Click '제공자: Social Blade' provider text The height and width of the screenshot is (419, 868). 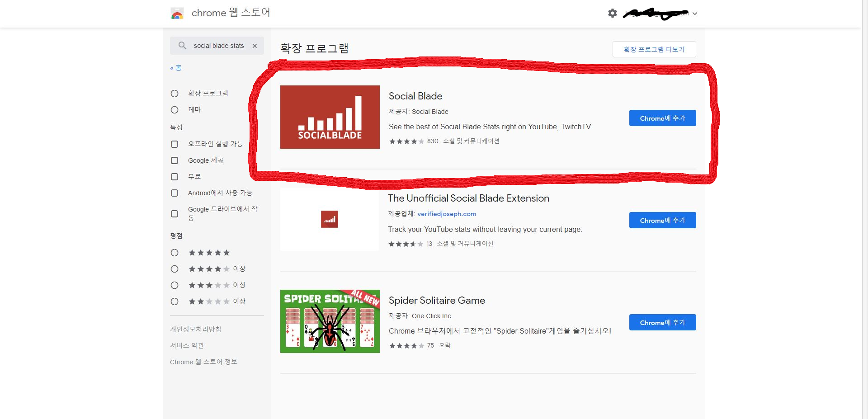pyautogui.click(x=419, y=112)
